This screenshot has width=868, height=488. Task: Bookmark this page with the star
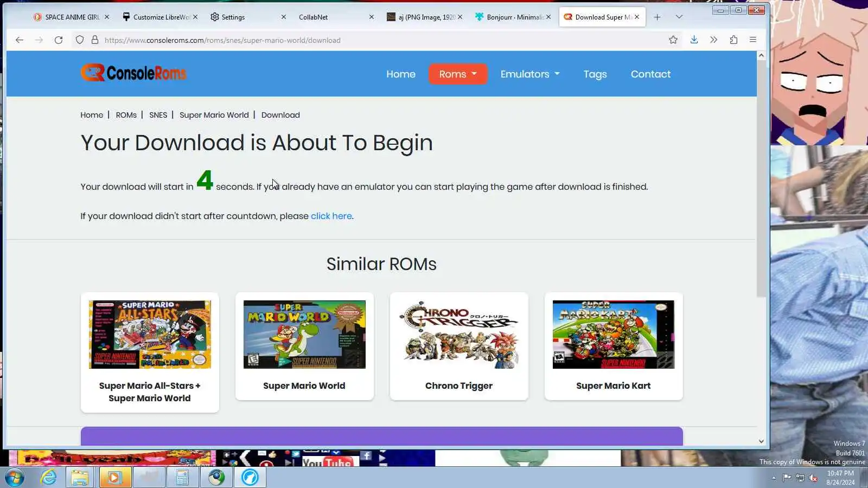[673, 40]
